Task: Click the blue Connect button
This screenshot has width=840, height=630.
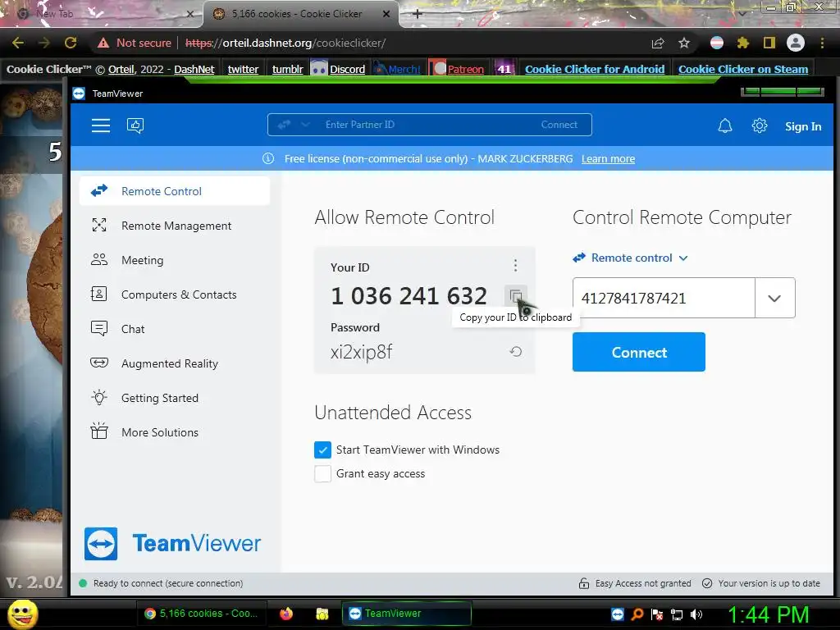Action: pos(638,352)
